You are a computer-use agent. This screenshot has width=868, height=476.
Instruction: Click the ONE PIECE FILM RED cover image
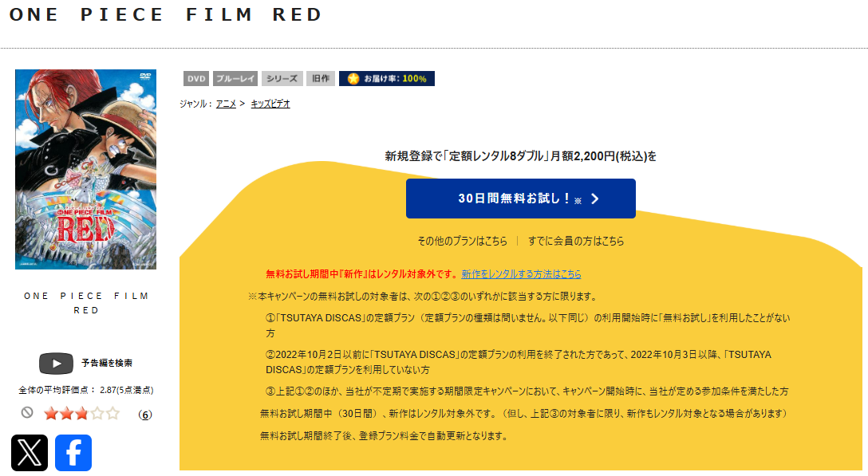pyautogui.click(x=85, y=169)
